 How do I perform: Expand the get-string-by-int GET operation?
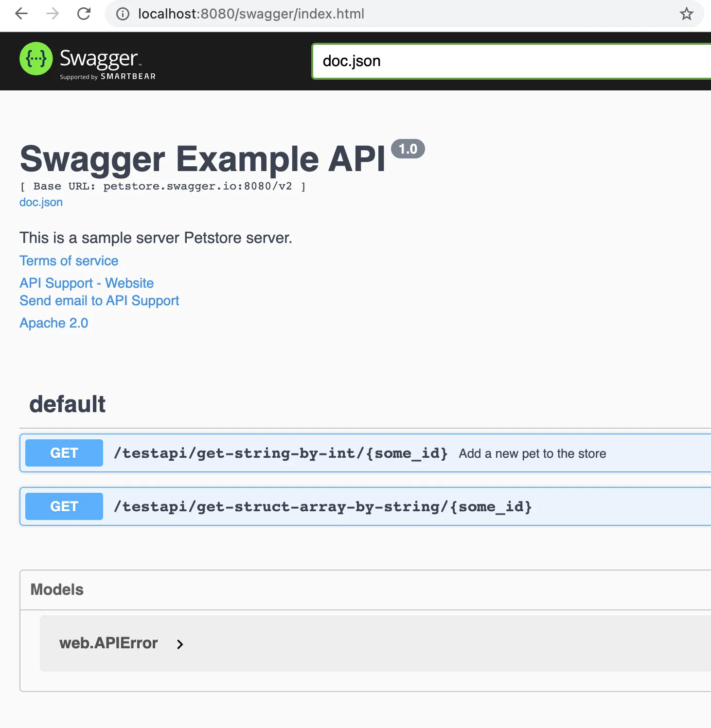pyautogui.click(x=365, y=453)
